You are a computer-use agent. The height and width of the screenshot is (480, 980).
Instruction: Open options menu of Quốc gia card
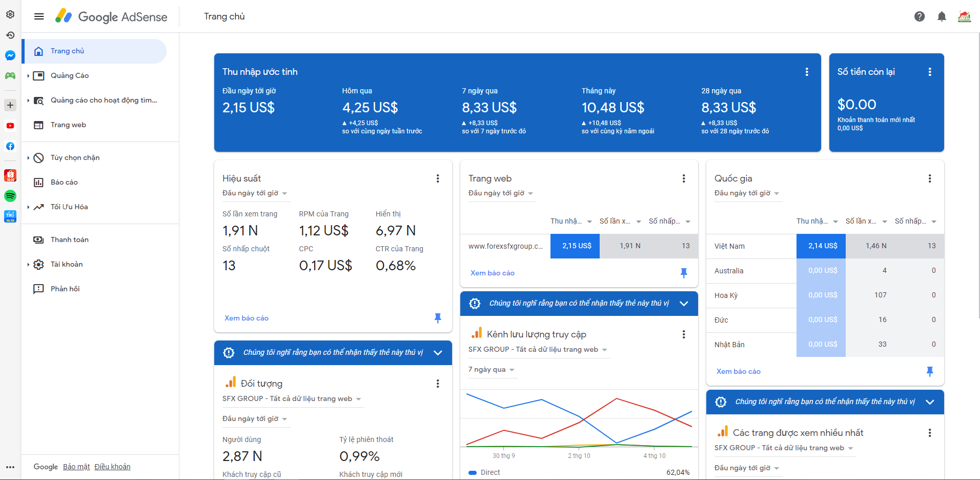(930, 178)
